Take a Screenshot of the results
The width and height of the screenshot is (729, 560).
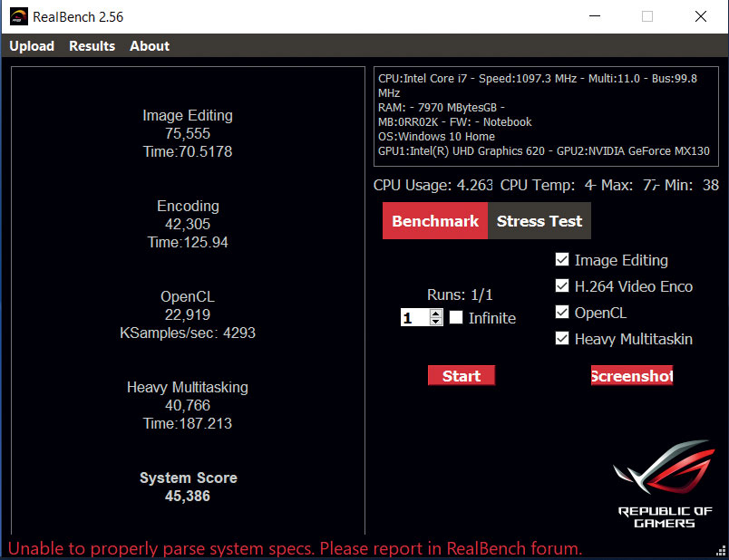(632, 375)
